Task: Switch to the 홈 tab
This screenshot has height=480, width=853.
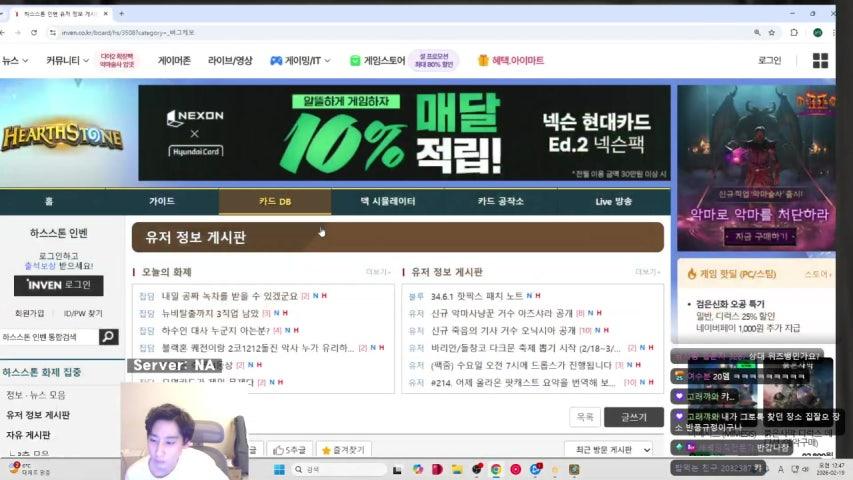Action: (49, 201)
